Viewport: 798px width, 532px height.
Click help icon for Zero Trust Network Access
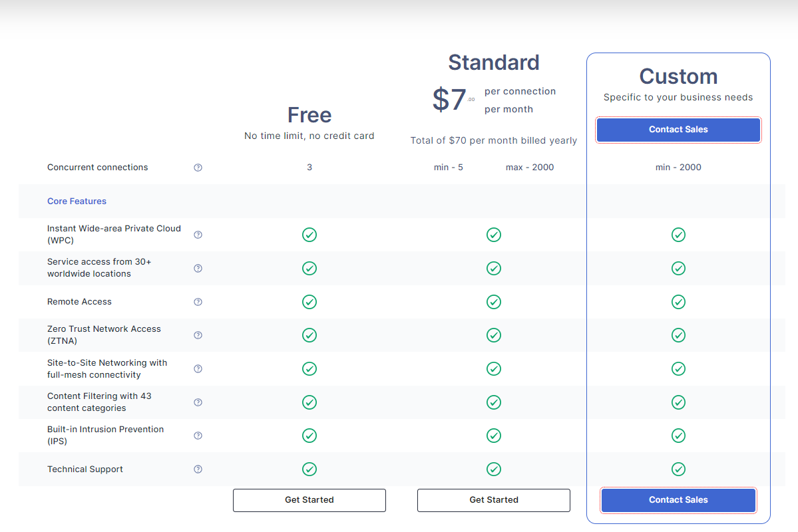198,335
